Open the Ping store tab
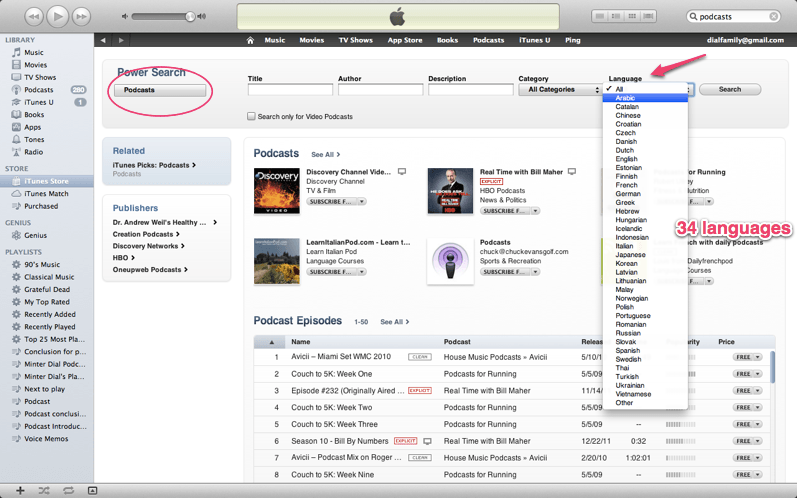 point(572,40)
